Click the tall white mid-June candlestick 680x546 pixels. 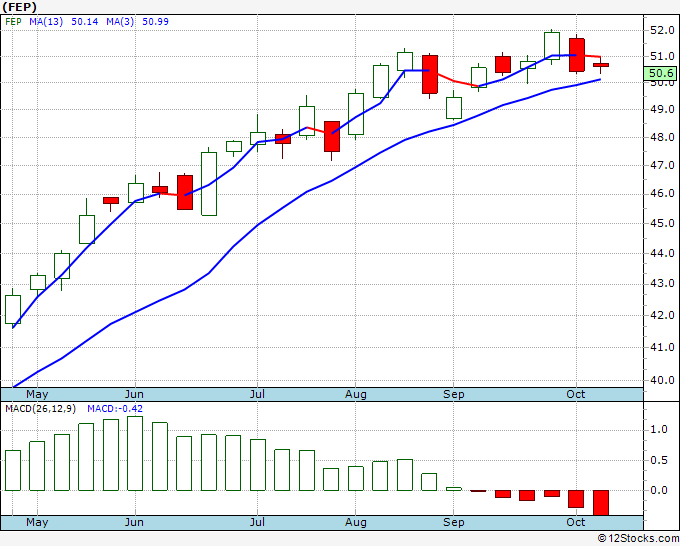209,183
